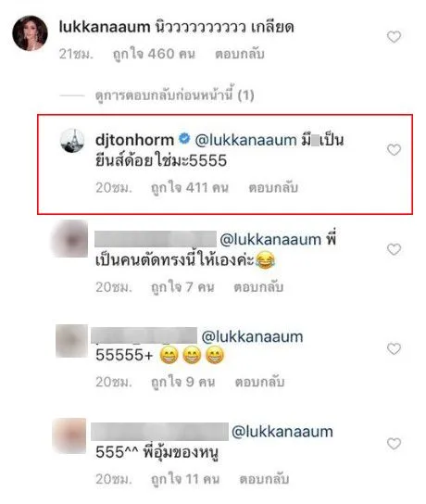This screenshot has height=504, width=426.
Task: Reply to the comment with 9 likes
Action: click(259, 382)
